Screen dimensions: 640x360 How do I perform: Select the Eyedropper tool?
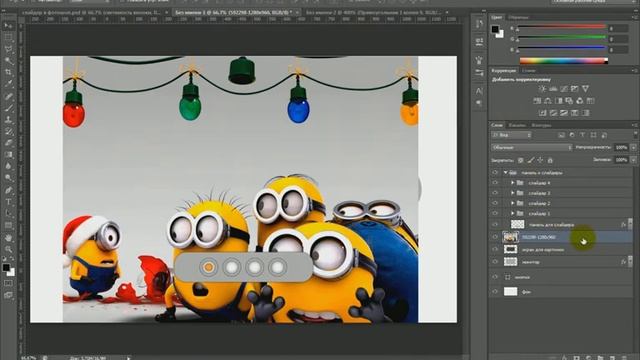tap(8, 84)
